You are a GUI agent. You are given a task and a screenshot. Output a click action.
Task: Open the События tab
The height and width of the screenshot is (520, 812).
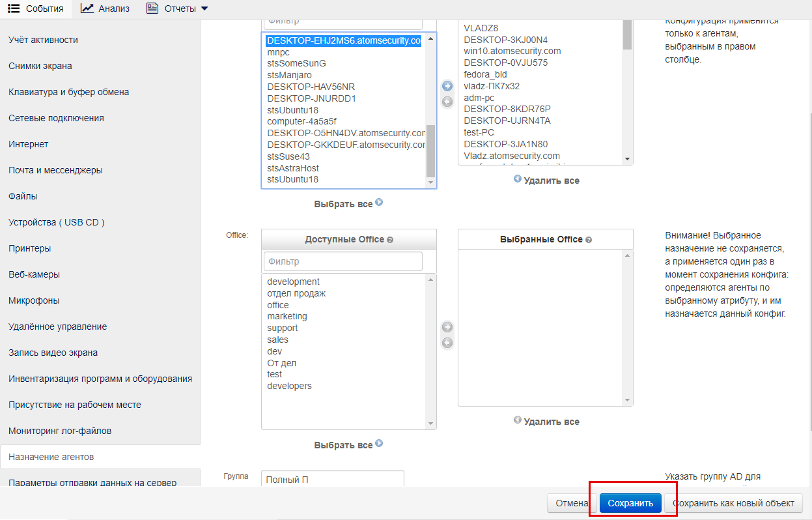36,8
